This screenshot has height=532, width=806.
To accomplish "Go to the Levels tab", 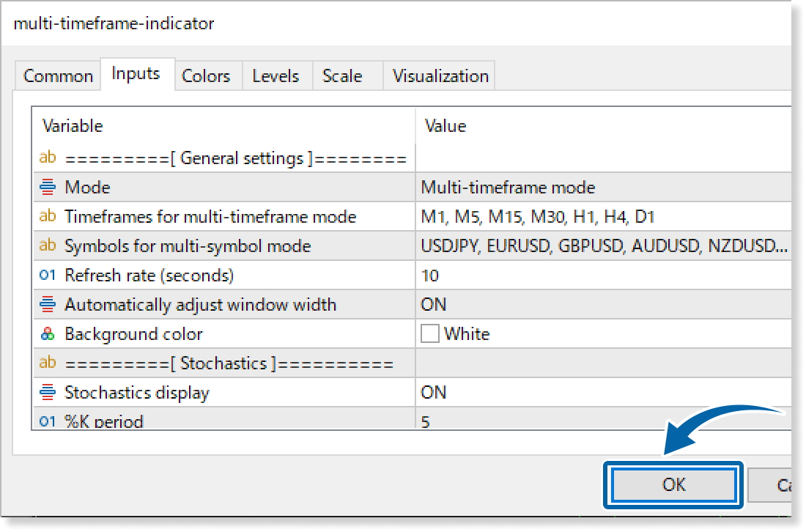I will (276, 76).
